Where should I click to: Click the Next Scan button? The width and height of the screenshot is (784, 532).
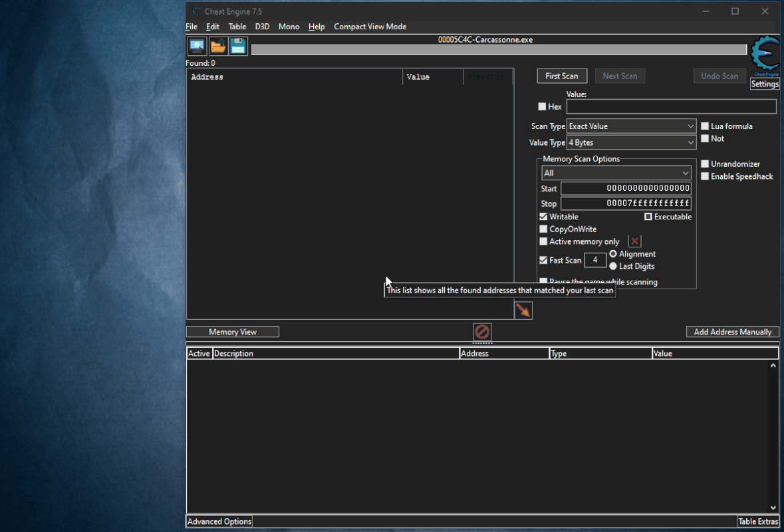(620, 76)
